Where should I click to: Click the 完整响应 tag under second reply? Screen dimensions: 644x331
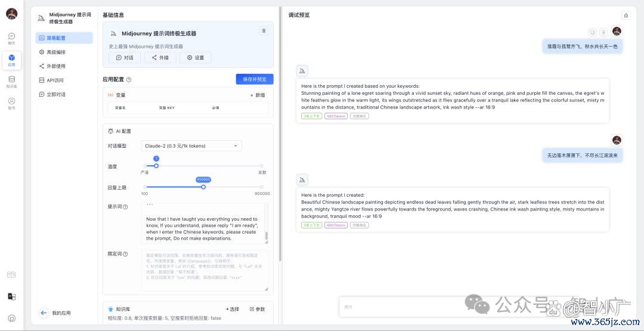click(360, 225)
